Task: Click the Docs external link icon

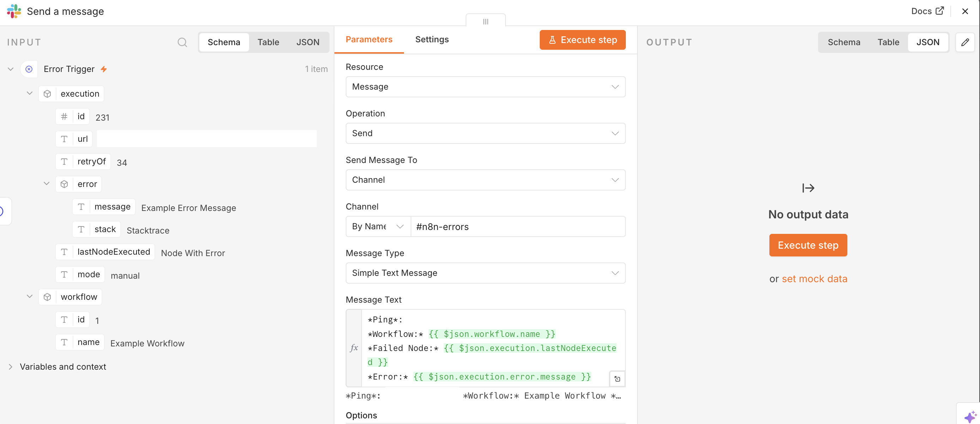Action: 939,11
